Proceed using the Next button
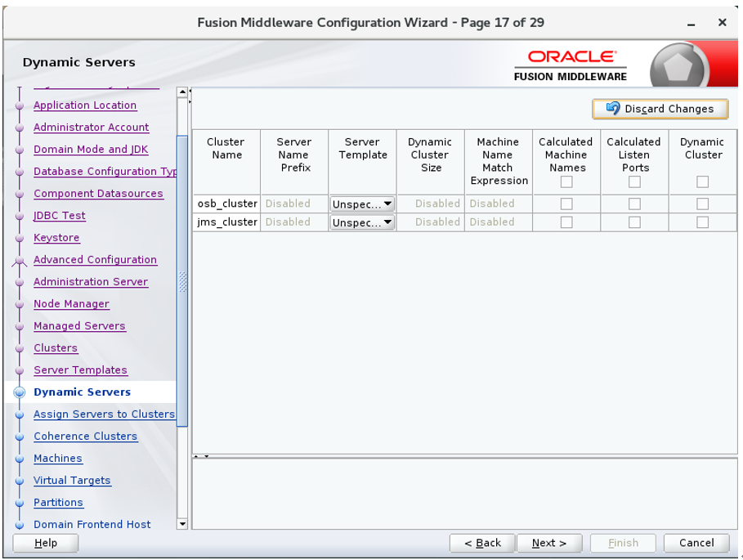Image resolution: width=743 pixels, height=560 pixels. point(549,543)
